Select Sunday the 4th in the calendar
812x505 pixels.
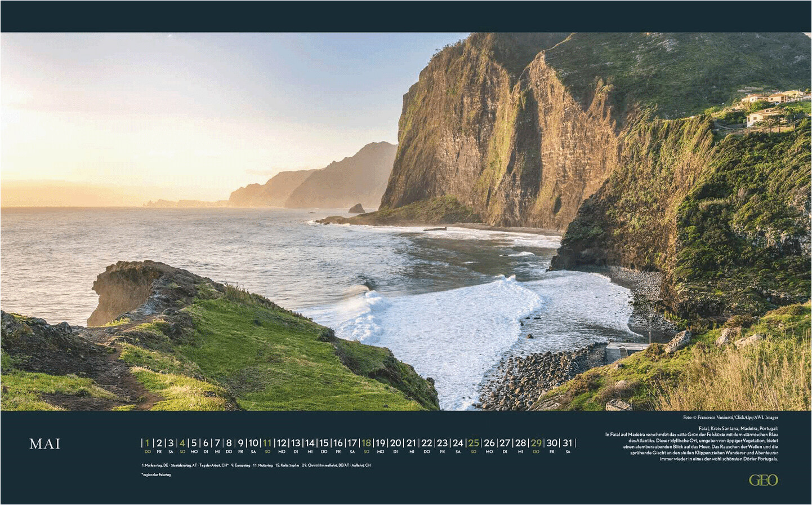pyautogui.click(x=182, y=444)
